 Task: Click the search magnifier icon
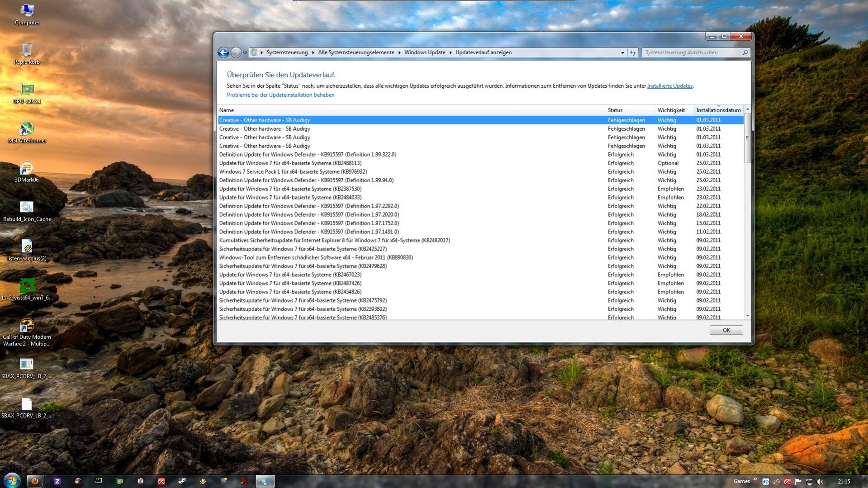coord(745,52)
